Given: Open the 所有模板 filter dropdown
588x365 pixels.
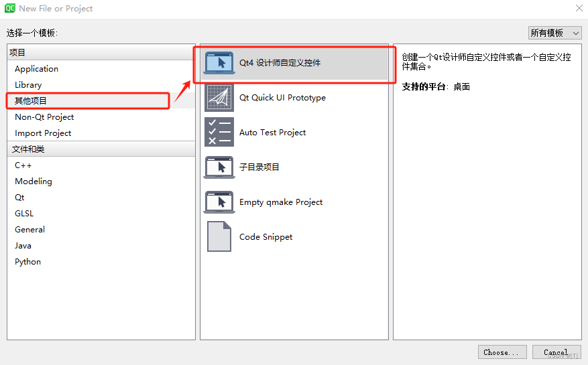Looking at the screenshot, I should click(554, 33).
